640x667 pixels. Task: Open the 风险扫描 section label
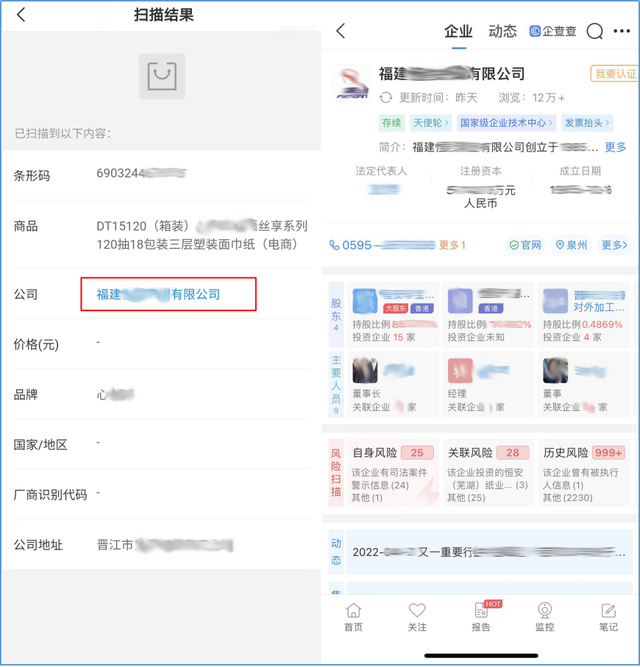point(336,473)
